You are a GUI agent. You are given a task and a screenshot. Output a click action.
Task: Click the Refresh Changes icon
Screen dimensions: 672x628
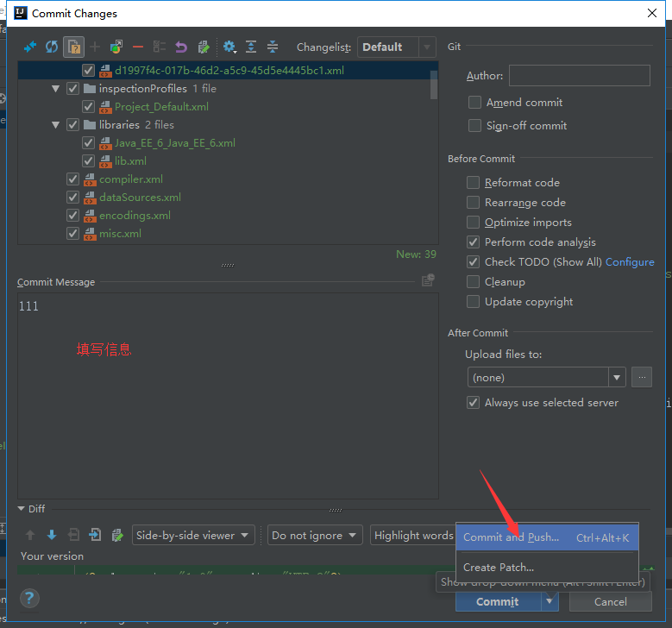click(52, 47)
